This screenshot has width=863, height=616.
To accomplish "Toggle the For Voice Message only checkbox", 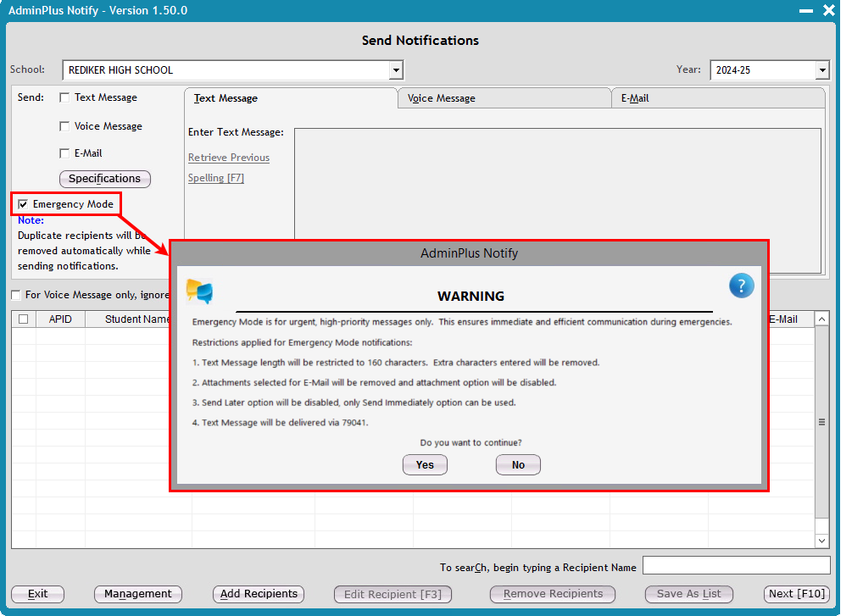I will tap(16, 296).
